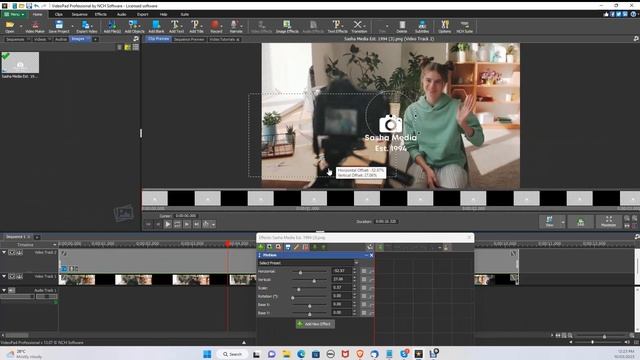Toggle the Vertical keyframe checkbox

[x=364, y=280]
